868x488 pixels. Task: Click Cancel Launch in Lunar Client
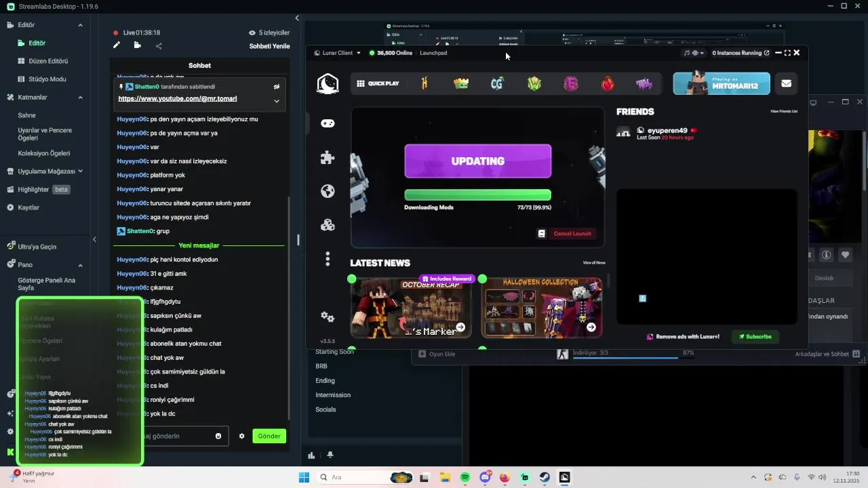572,233
